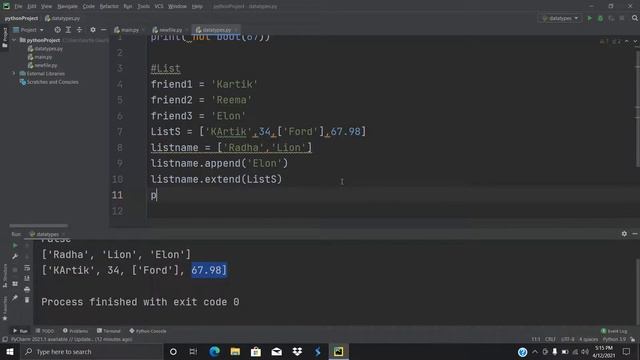Open Microsoft Edge from taskbar

click(214, 351)
